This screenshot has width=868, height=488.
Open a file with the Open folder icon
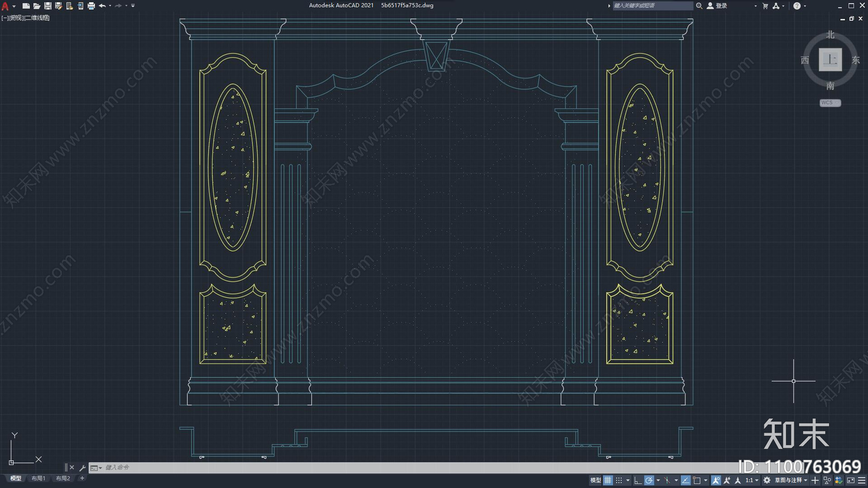(37, 6)
